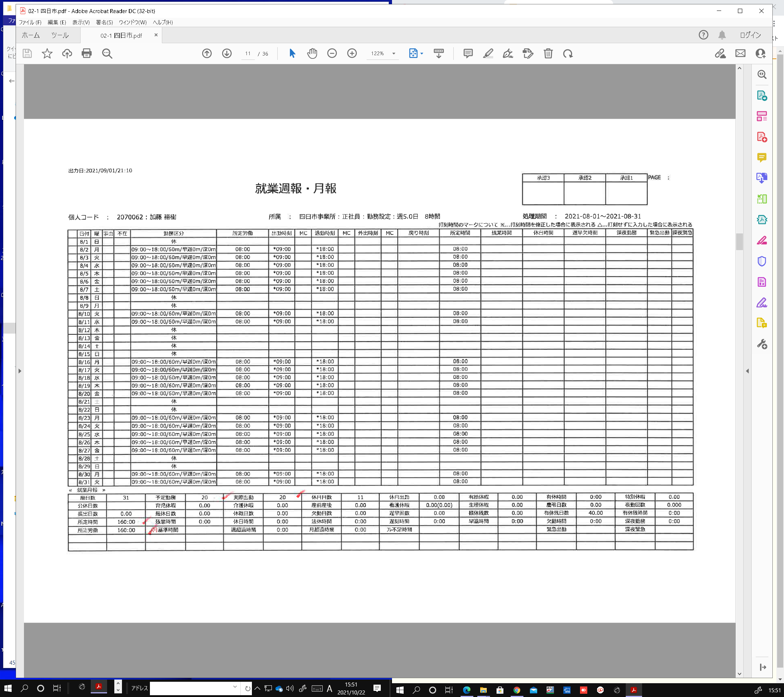Click the Print file icon

point(87,53)
